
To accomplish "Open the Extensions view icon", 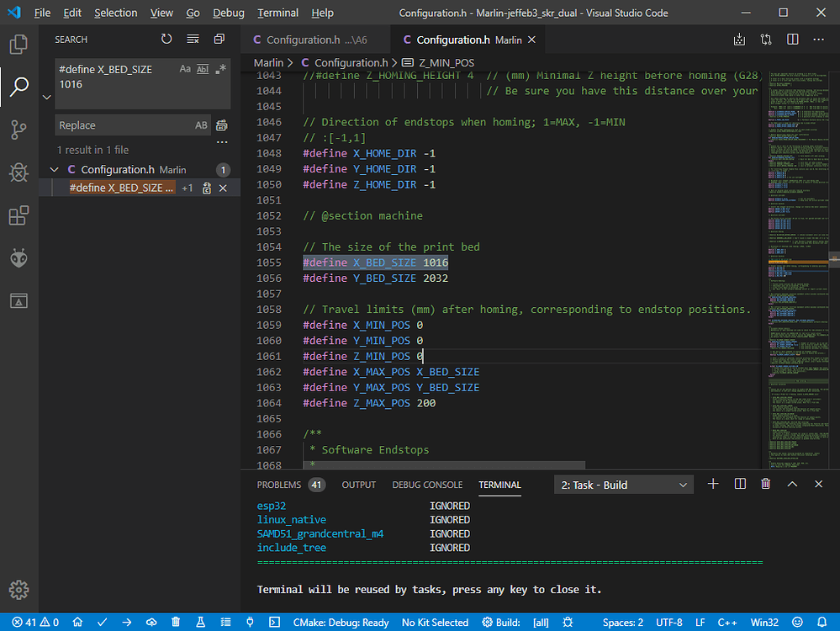I will point(18,215).
